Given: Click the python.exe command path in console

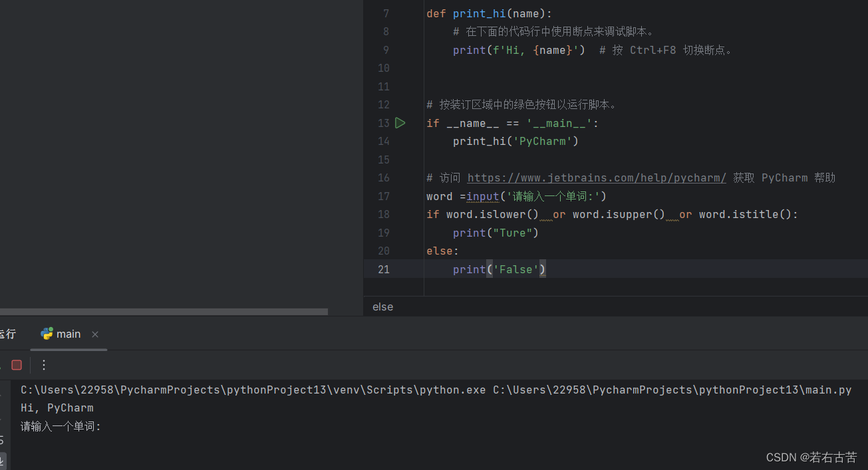Looking at the screenshot, I should coord(253,390).
